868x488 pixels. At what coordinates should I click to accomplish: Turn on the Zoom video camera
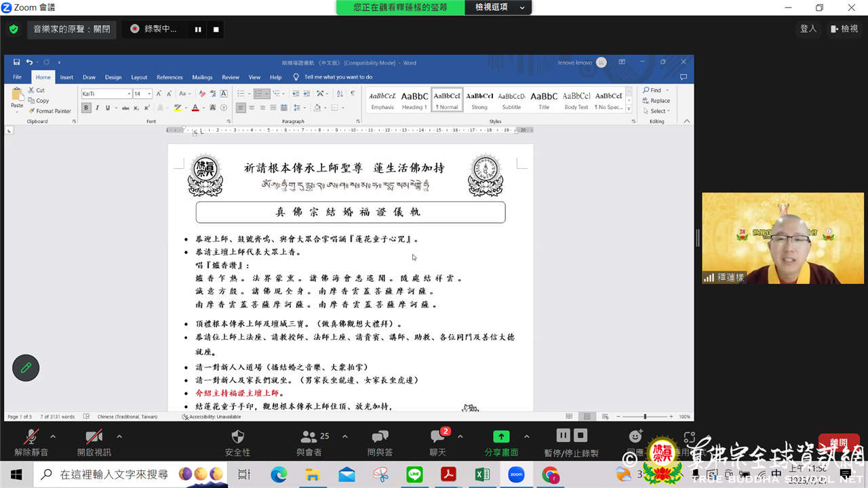(94, 438)
